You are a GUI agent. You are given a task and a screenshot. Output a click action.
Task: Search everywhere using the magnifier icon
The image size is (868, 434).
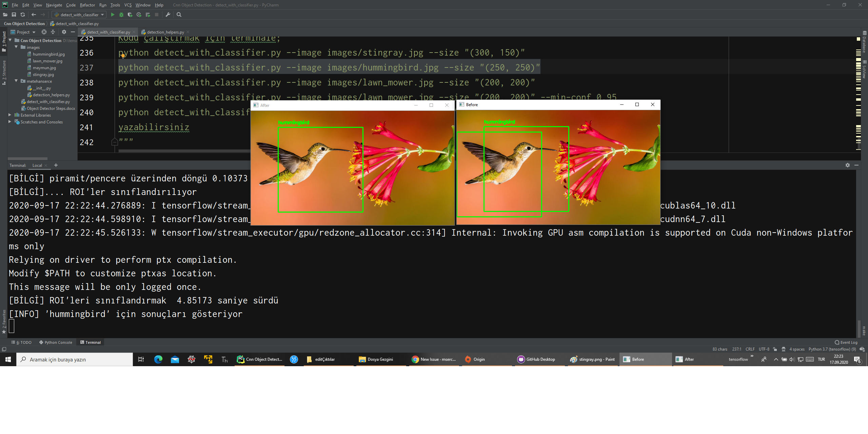(x=179, y=15)
